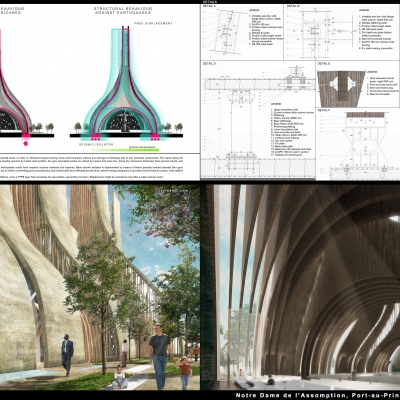Image resolution: width=400 pixels, height=400 pixels.
Task: Click the 'DETAIL F' label
Action: (x=324, y=110)
